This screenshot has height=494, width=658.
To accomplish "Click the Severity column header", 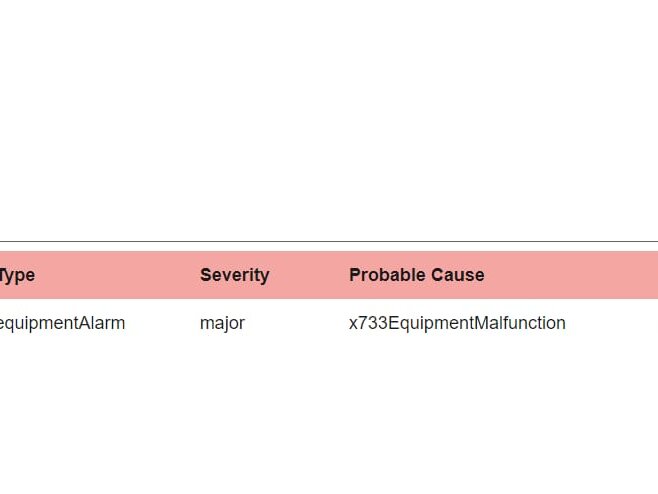I will click(234, 275).
